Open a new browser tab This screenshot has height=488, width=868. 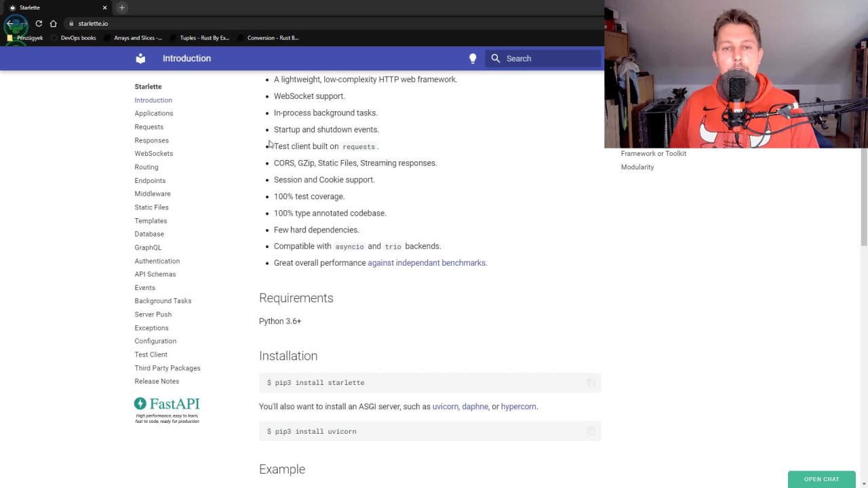(x=122, y=7)
